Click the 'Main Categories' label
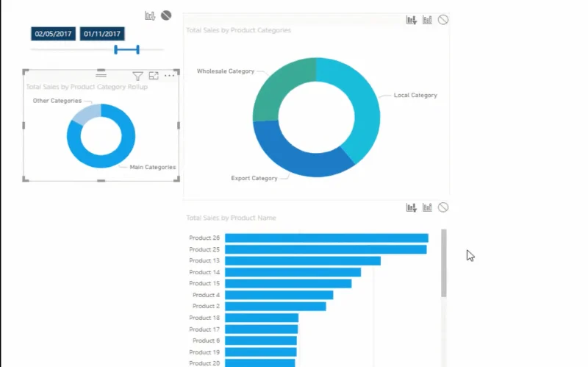The image size is (588, 367). [153, 168]
